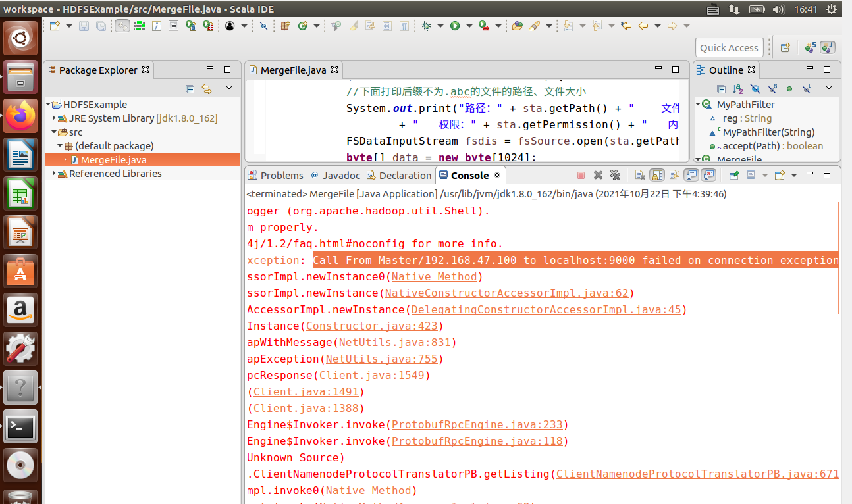Toggle Pin Console
852x504 pixels.
tap(733, 175)
